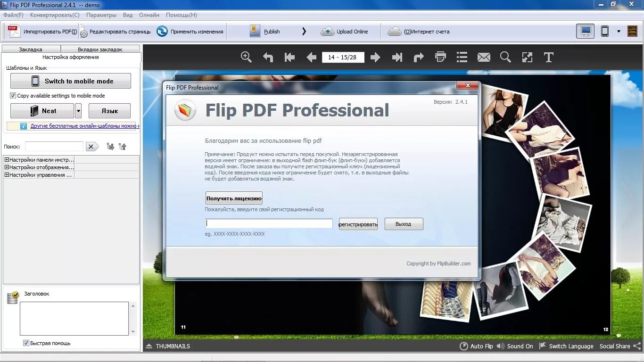The width and height of the screenshot is (644, 362).
Task: Toggle the Быстрая помощь checkbox
Action: click(26, 343)
